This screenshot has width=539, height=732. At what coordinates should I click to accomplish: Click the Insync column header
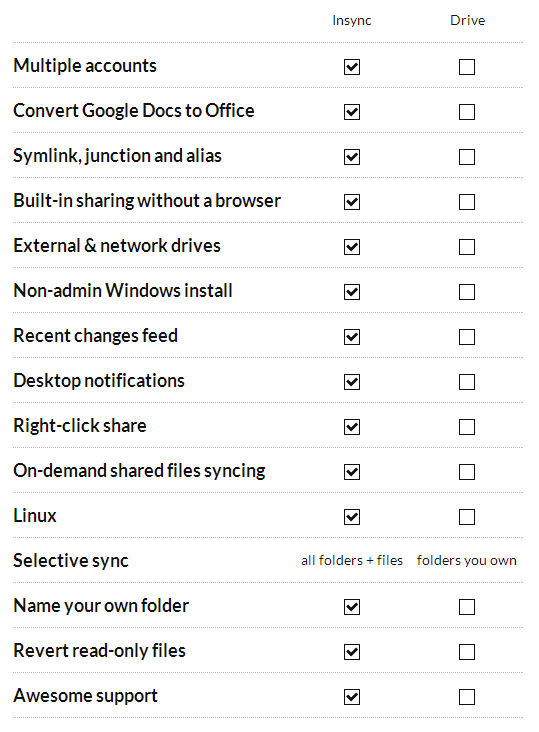(x=352, y=21)
